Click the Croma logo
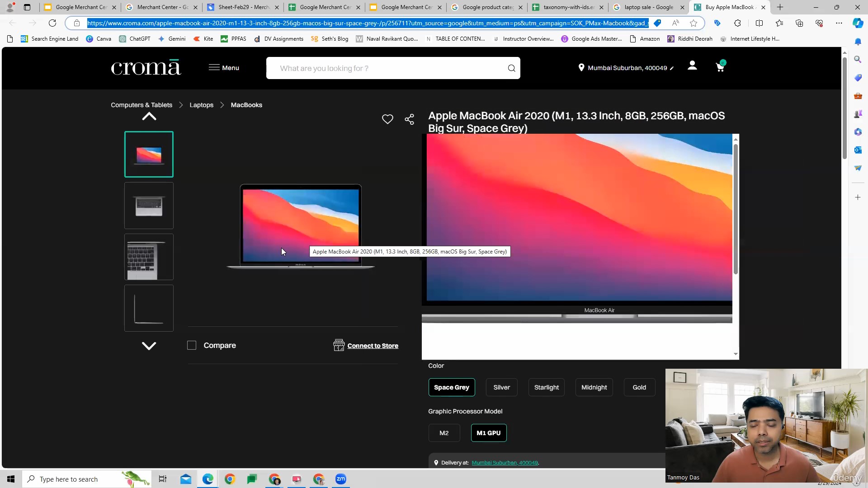The width and height of the screenshot is (868, 488). [146, 67]
